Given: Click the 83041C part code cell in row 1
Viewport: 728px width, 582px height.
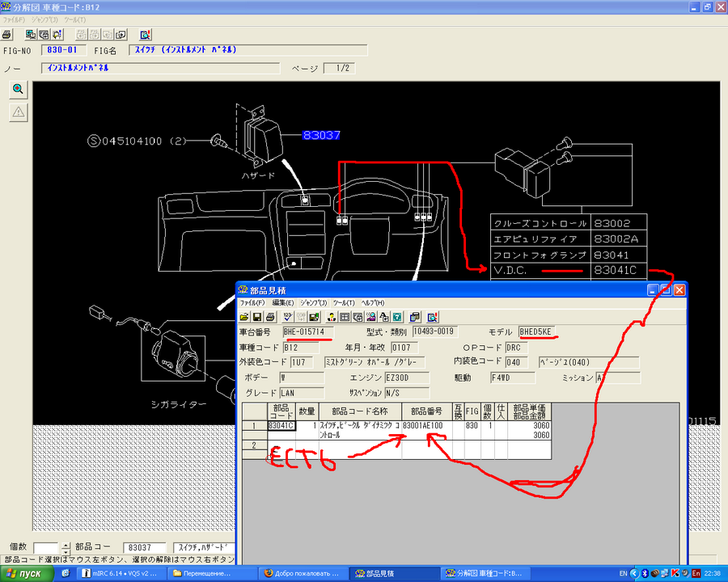Looking at the screenshot, I should pos(281,425).
